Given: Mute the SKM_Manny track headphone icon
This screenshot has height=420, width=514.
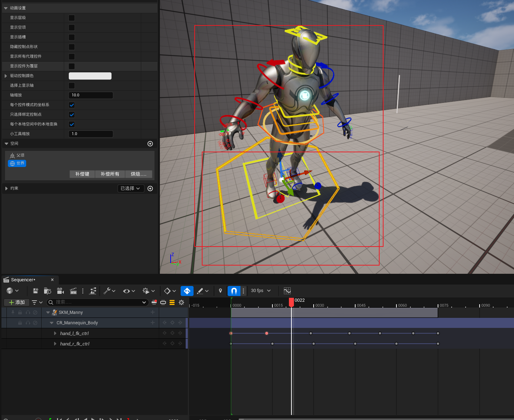Looking at the screenshot, I should 28,312.
